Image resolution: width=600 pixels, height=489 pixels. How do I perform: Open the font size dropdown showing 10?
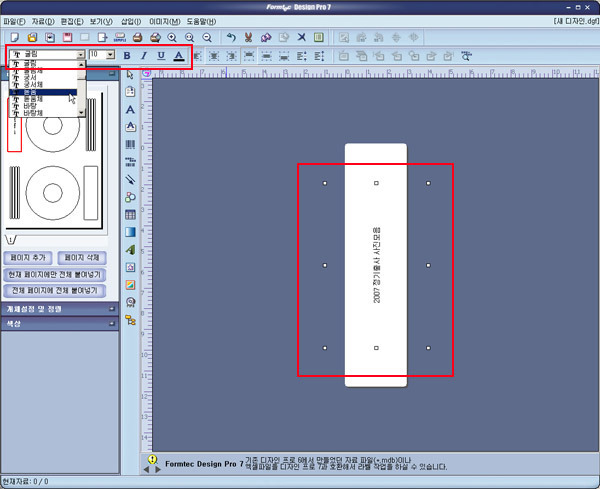tap(110, 55)
